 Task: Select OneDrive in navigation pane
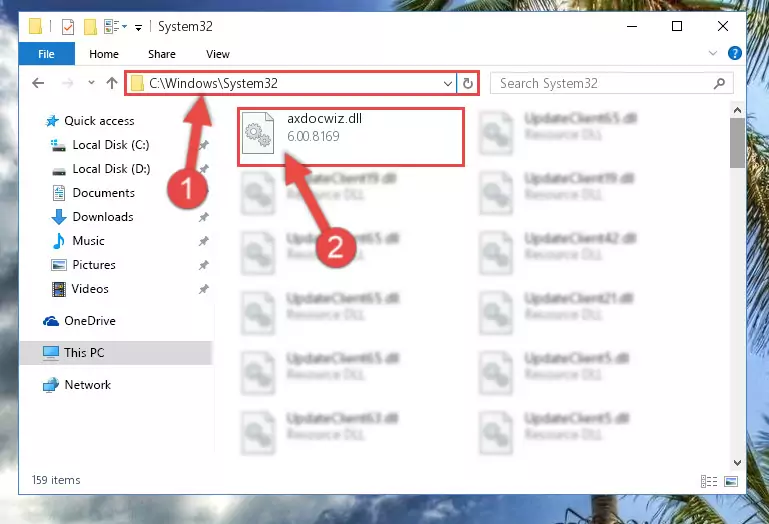click(x=90, y=321)
